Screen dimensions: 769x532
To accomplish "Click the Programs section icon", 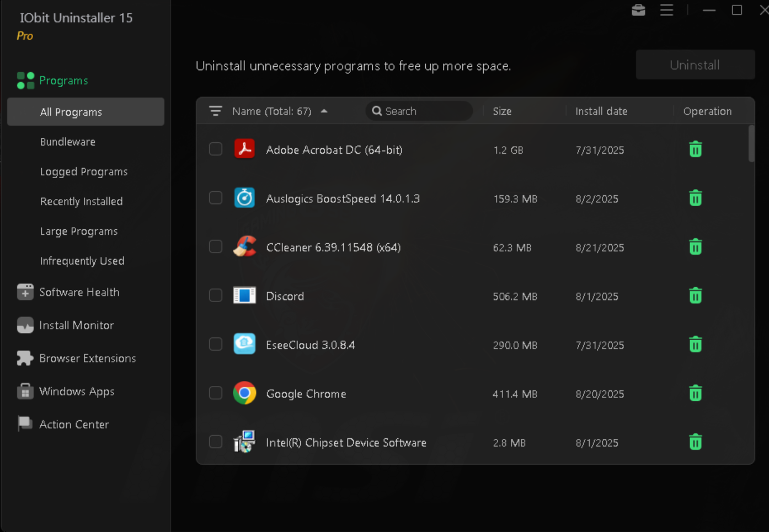I will [25, 80].
